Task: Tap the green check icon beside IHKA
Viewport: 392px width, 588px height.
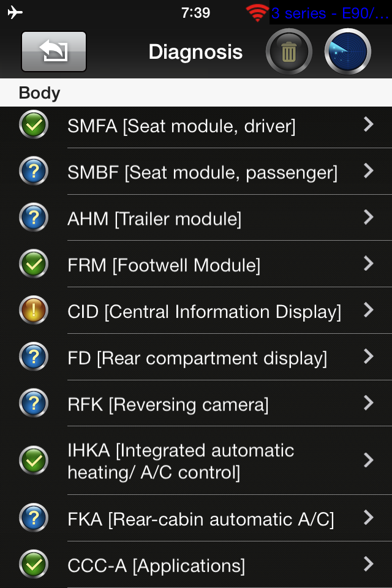Action: tap(34, 461)
